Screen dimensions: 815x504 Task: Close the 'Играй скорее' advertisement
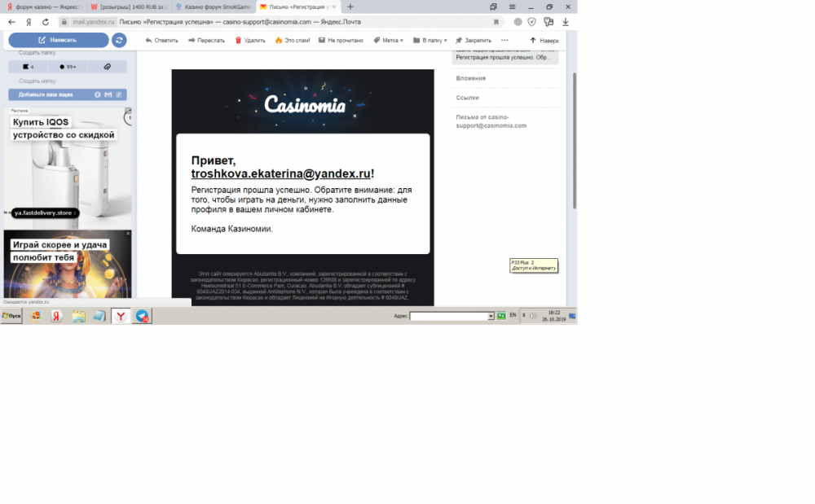pyautogui.click(x=128, y=234)
